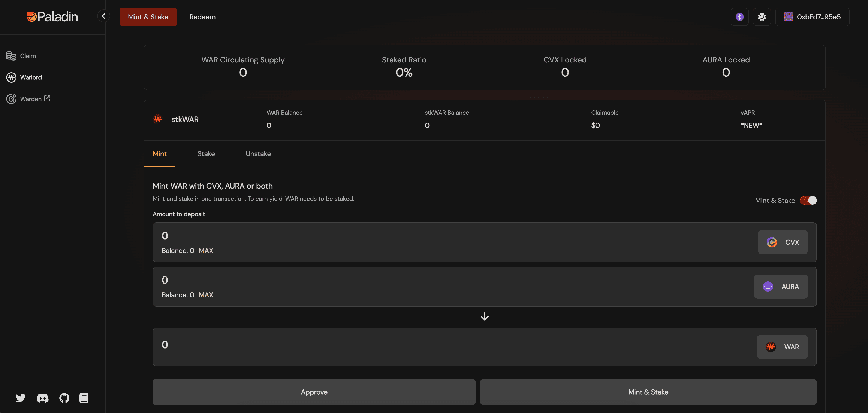Select the Mint tab
This screenshot has height=413, width=868.
click(160, 154)
